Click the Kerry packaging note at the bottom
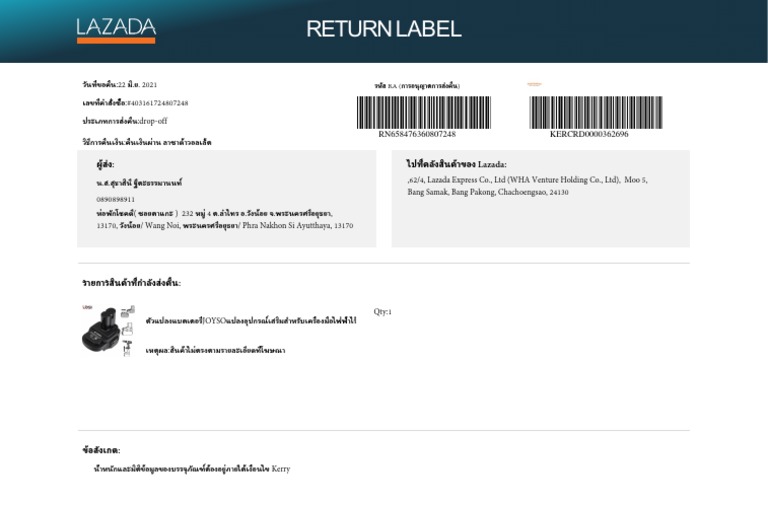 (191, 468)
